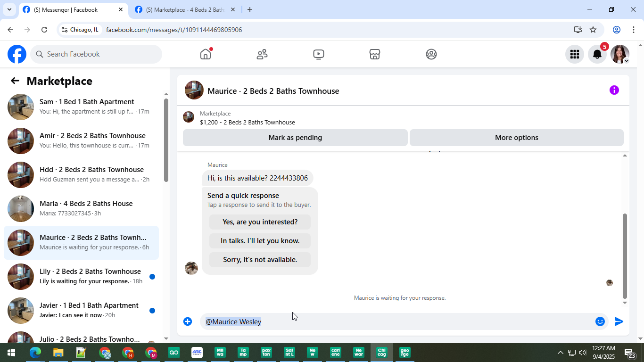Click the Search Facebook field
Image resolution: width=644 pixels, height=362 pixels.
pyautogui.click(x=96, y=54)
